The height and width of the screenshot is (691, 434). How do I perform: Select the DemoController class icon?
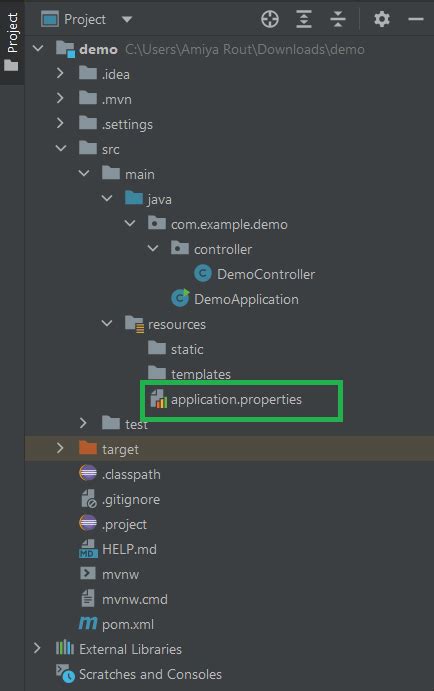(203, 274)
